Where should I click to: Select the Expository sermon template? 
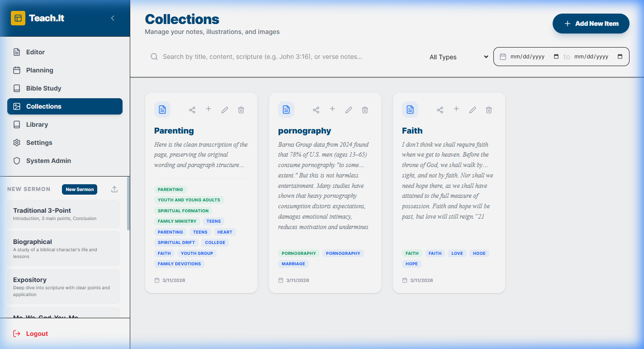[x=63, y=286]
